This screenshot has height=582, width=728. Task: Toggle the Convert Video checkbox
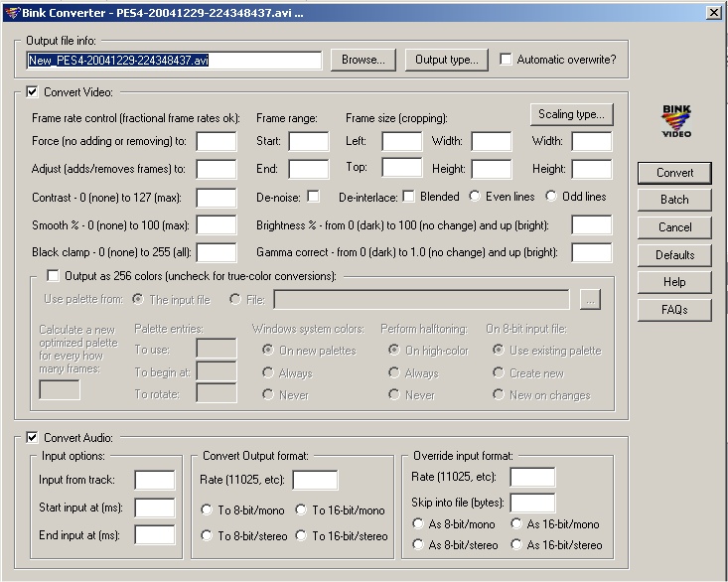coord(32,92)
